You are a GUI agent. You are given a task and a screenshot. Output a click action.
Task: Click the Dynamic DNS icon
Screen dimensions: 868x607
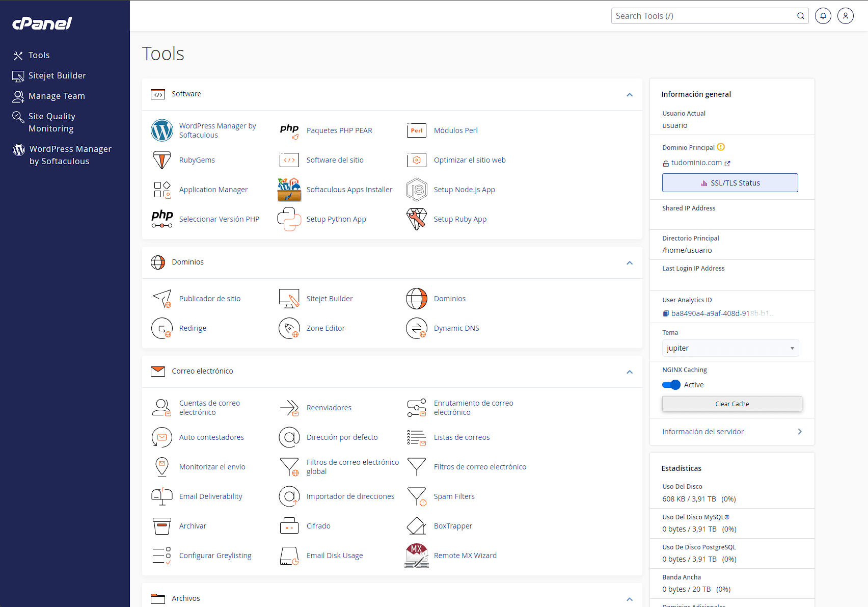(x=417, y=328)
